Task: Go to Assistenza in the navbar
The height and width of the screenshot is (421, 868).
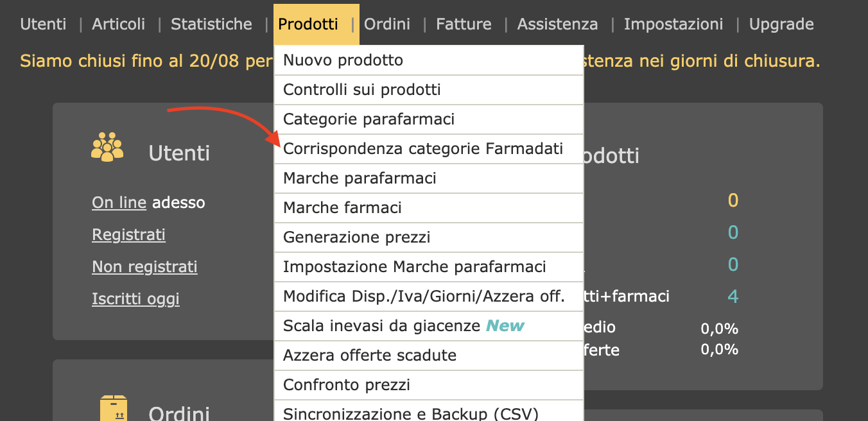Action: tap(557, 24)
